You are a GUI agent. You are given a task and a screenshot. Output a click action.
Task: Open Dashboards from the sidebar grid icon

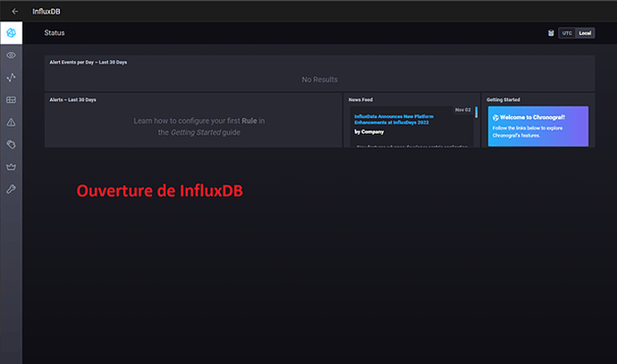click(11, 100)
